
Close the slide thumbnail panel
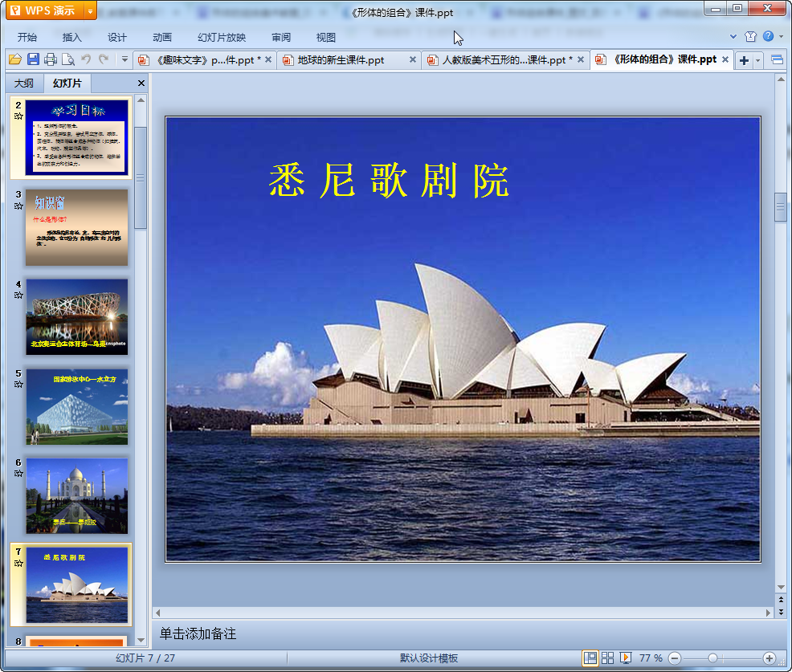coord(141,83)
